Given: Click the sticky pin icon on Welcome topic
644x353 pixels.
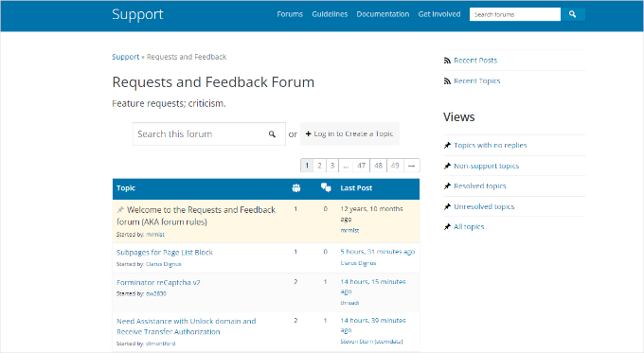Looking at the screenshot, I should [x=120, y=210].
